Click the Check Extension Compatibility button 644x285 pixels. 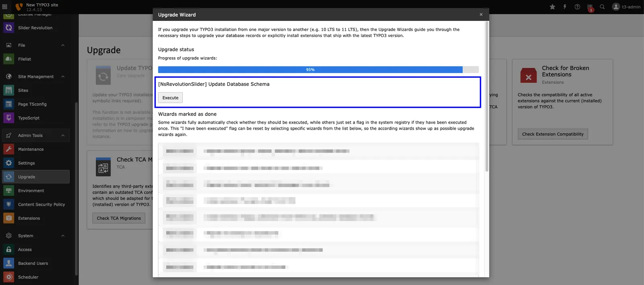pyautogui.click(x=553, y=134)
